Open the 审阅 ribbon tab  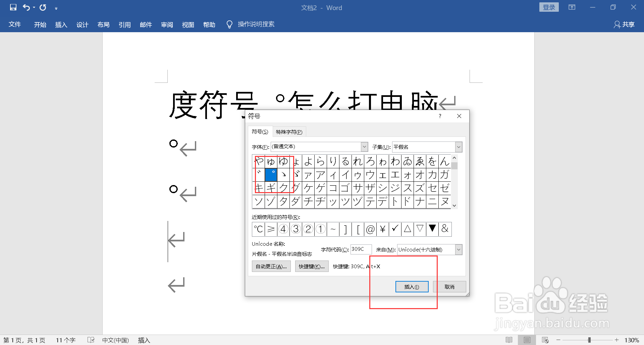point(167,24)
